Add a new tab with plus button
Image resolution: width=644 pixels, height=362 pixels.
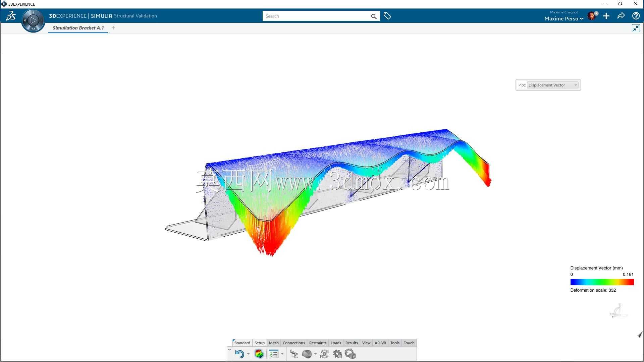tap(113, 28)
